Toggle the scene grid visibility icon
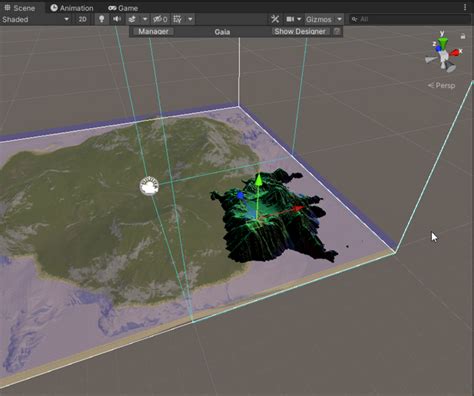 point(178,19)
